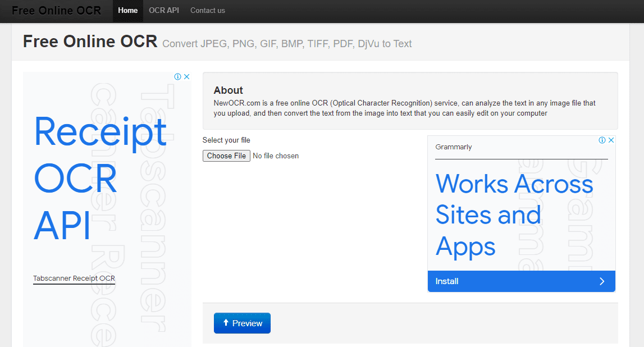Click the large Free Online OCR page title
This screenshot has width=644, height=347.
point(90,42)
